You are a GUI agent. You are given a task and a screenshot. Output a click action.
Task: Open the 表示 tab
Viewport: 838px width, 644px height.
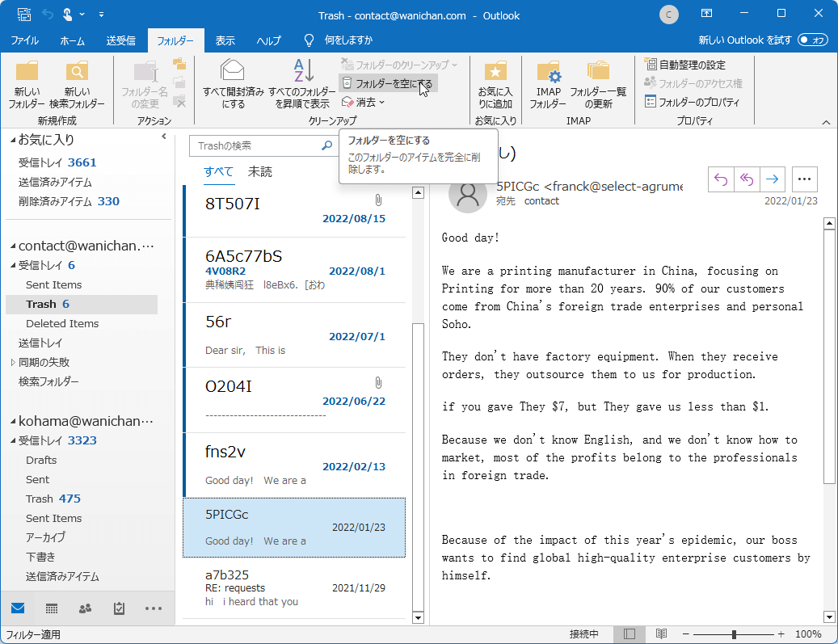(225, 40)
